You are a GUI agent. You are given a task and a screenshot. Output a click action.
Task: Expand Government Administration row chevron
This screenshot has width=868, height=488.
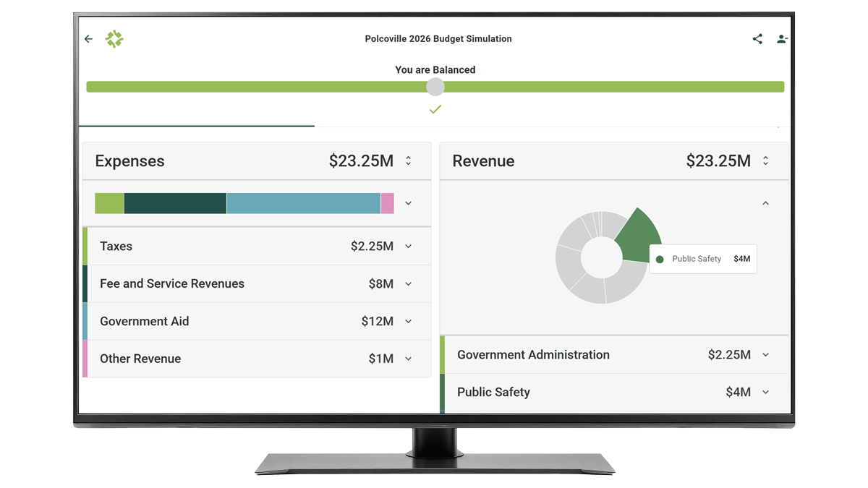point(766,355)
